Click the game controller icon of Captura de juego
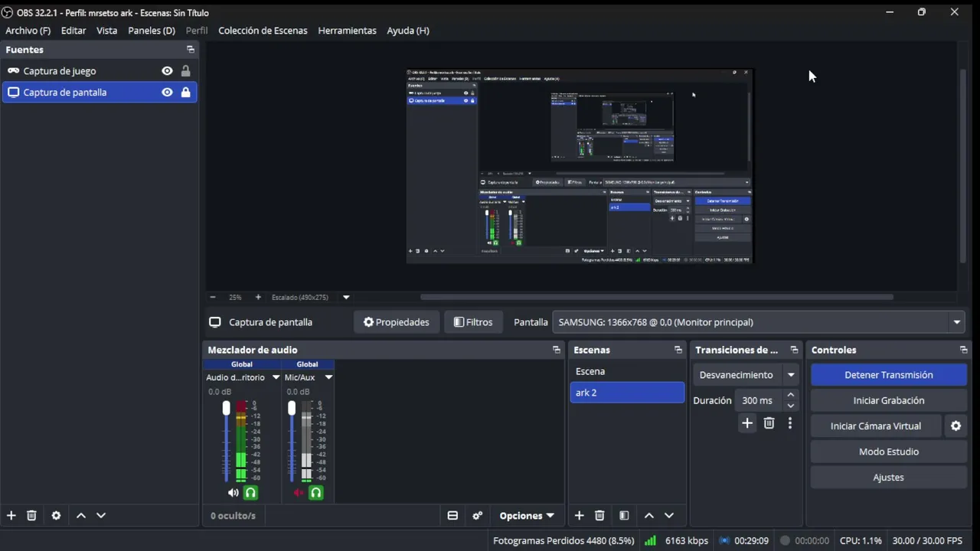 [x=13, y=71]
